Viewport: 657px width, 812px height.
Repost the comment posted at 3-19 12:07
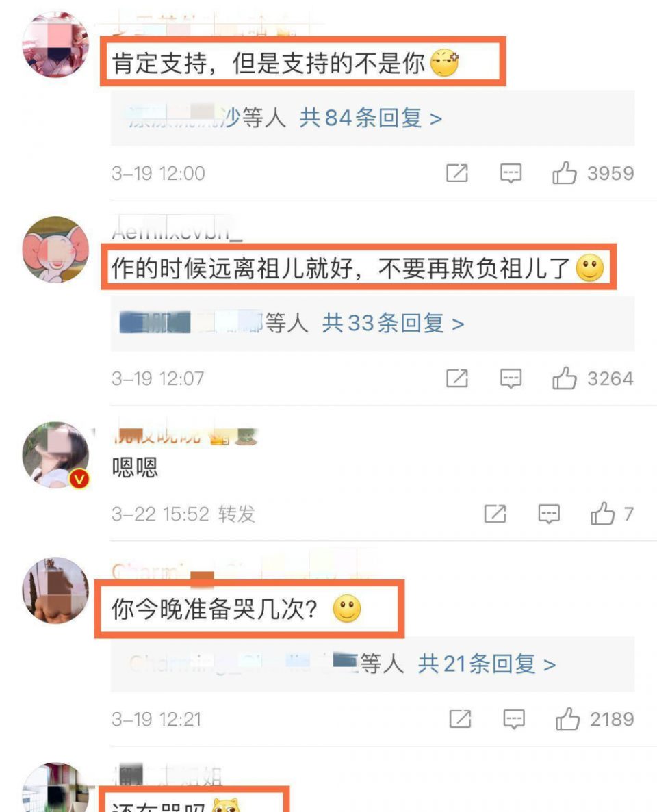click(457, 378)
